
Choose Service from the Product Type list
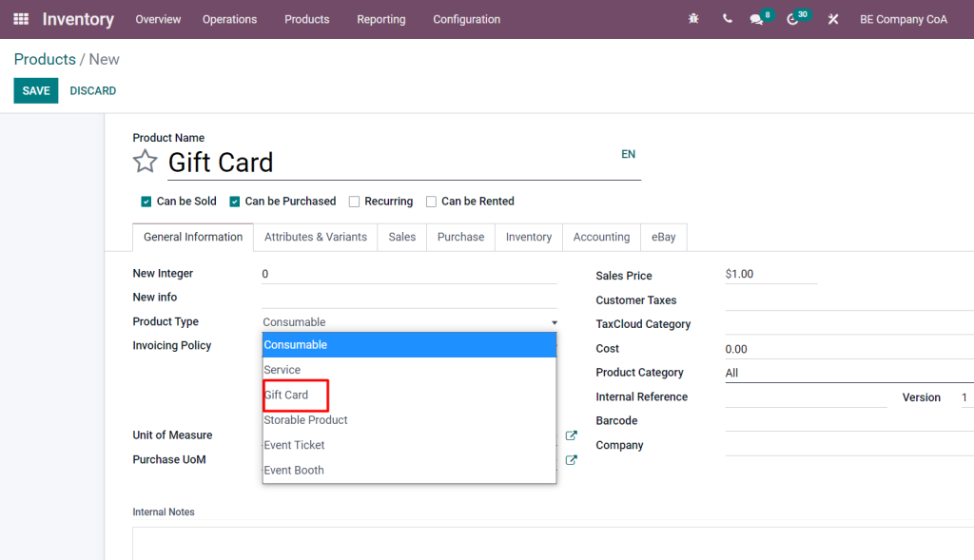click(282, 369)
